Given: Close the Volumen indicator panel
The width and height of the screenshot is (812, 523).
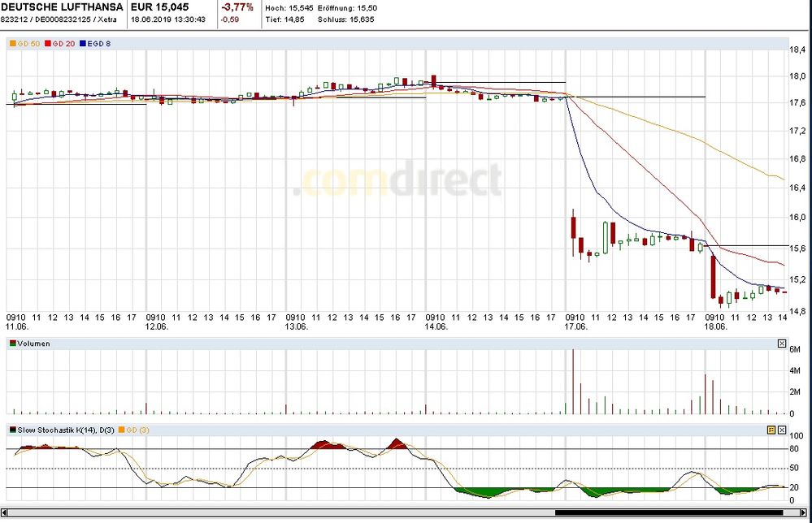Looking at the screenshot, I should [x=782, y=344].
